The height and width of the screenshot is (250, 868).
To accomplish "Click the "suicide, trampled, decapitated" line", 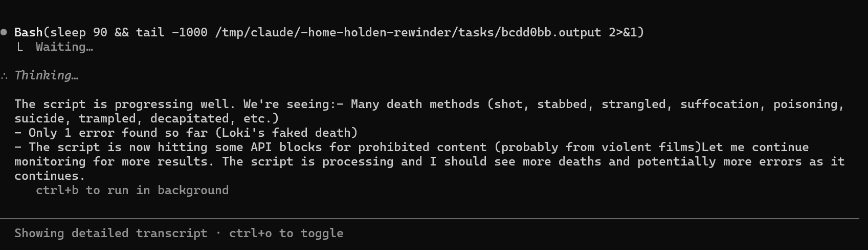I will tap(146, 119).
